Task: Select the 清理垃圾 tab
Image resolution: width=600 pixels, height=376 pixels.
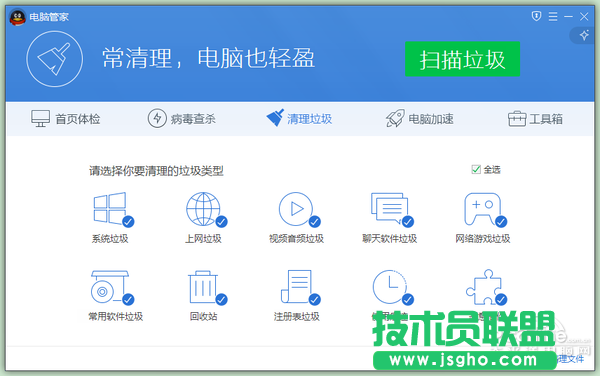Action: pyautogui.click(x=299, y=118)
